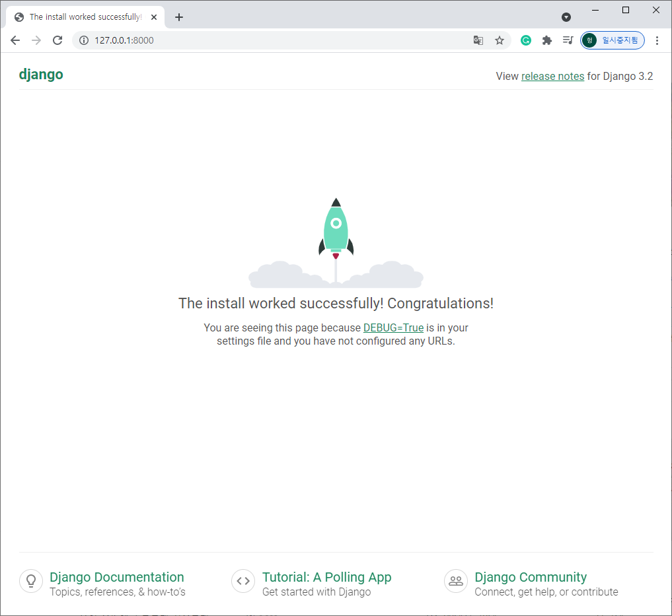Select the 'The install worked successfully!' tab
The height and width of the screenshot is (616, 672).
85,17
